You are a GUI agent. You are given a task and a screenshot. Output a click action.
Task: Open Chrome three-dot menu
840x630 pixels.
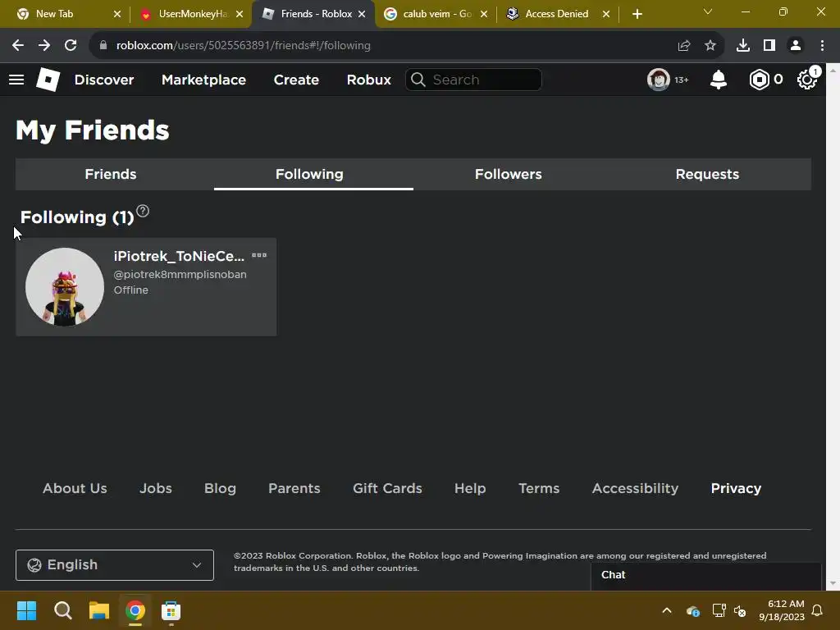pos(822,46)
